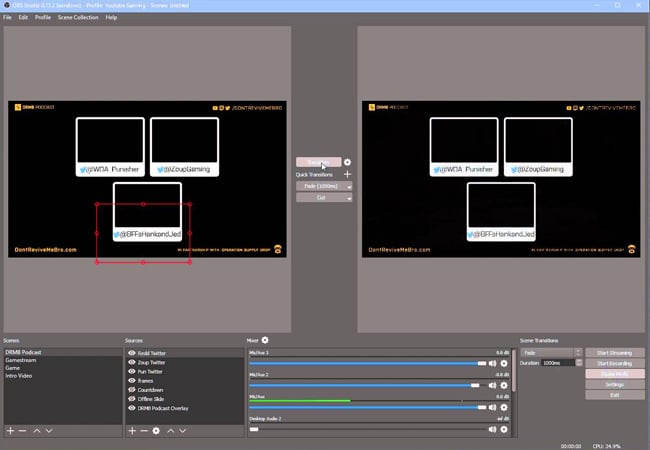Mute Mic/Aux 3 with its speaker icon

click(x=492, y=363)
